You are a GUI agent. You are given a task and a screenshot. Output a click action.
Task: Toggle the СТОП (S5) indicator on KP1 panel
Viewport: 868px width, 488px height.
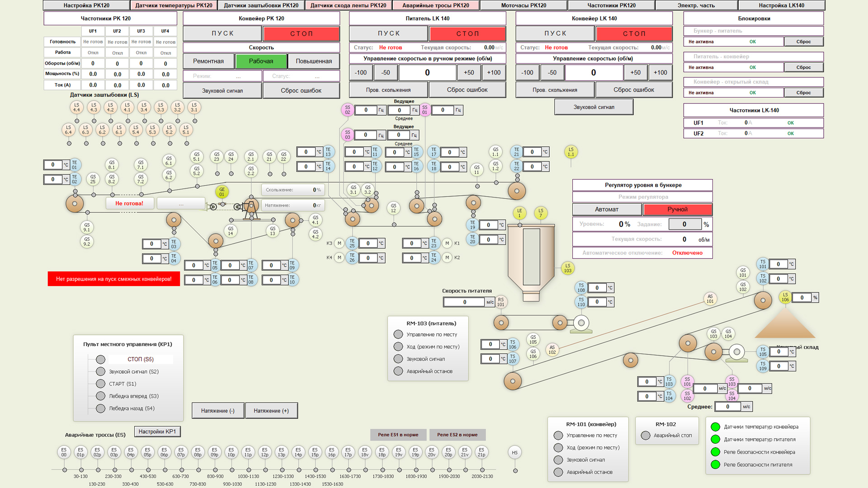(101, 359)
